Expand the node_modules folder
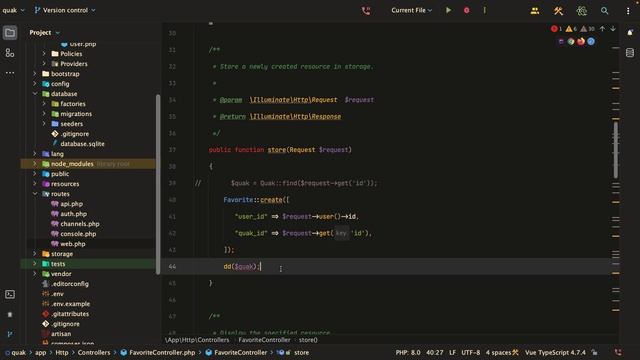The image size is (640, 360). tap(35, 164)
